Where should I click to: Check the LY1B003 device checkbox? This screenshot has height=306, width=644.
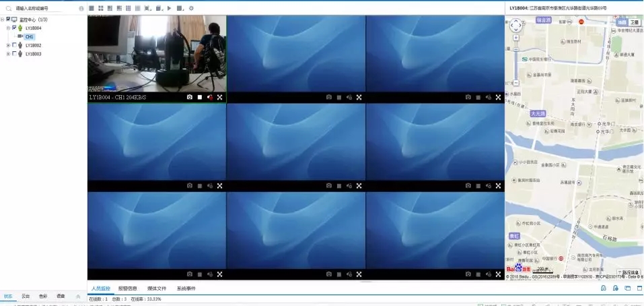coord(14,53)
